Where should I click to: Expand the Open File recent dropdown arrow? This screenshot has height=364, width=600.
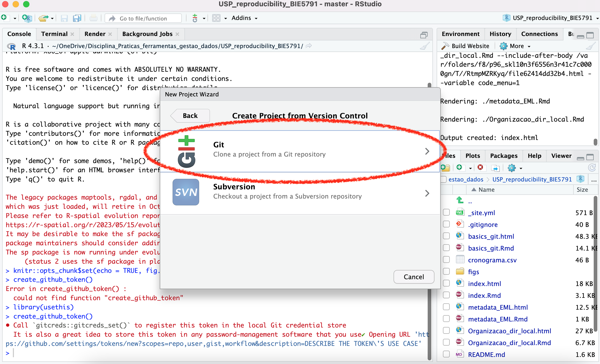click(x=52, y=18)
